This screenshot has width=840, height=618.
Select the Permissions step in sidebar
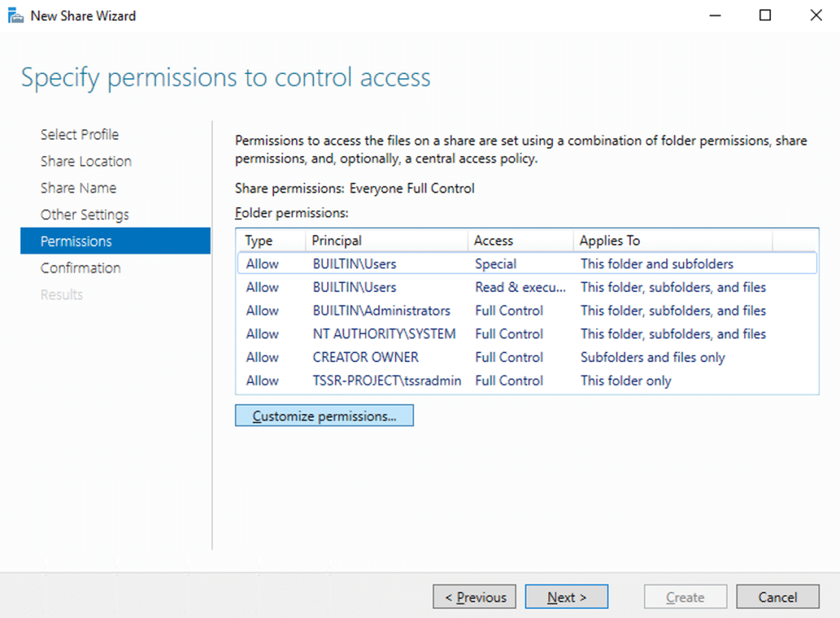[x=76, y=241]
